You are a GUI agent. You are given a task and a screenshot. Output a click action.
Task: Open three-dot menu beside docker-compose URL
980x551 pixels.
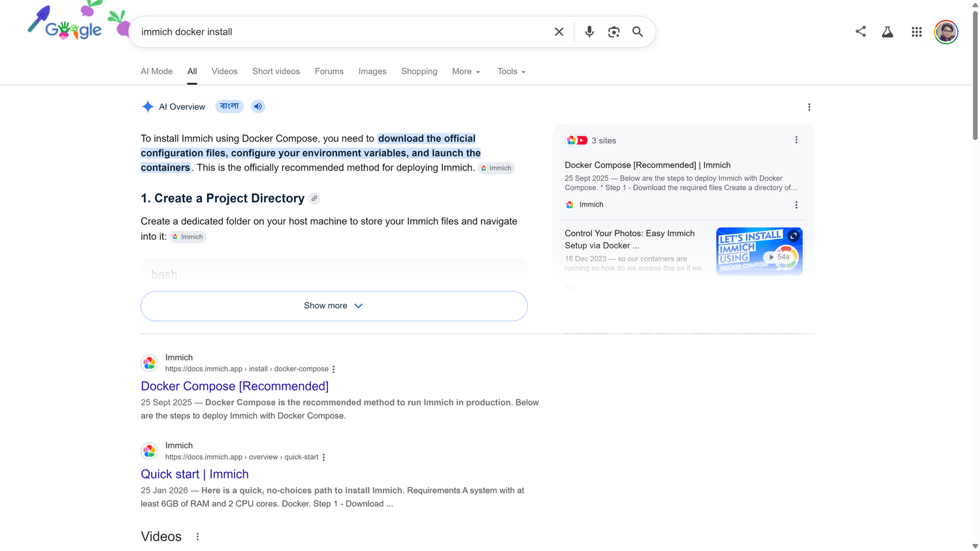pyautogui.click(x=334, y=370)
